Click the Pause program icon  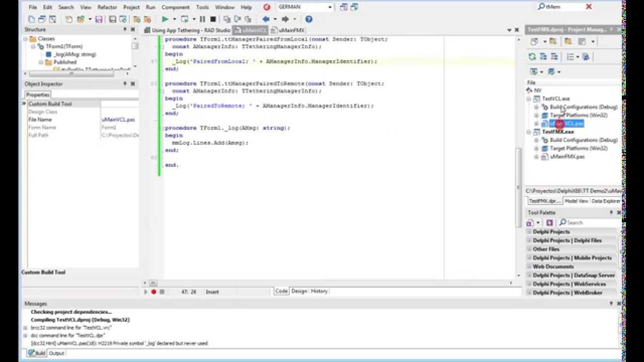[x=202, y=19]
